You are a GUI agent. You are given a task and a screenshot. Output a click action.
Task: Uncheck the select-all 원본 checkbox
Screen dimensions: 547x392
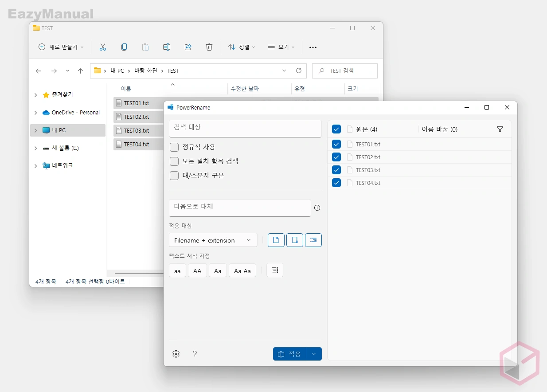[x=336, y=129]
